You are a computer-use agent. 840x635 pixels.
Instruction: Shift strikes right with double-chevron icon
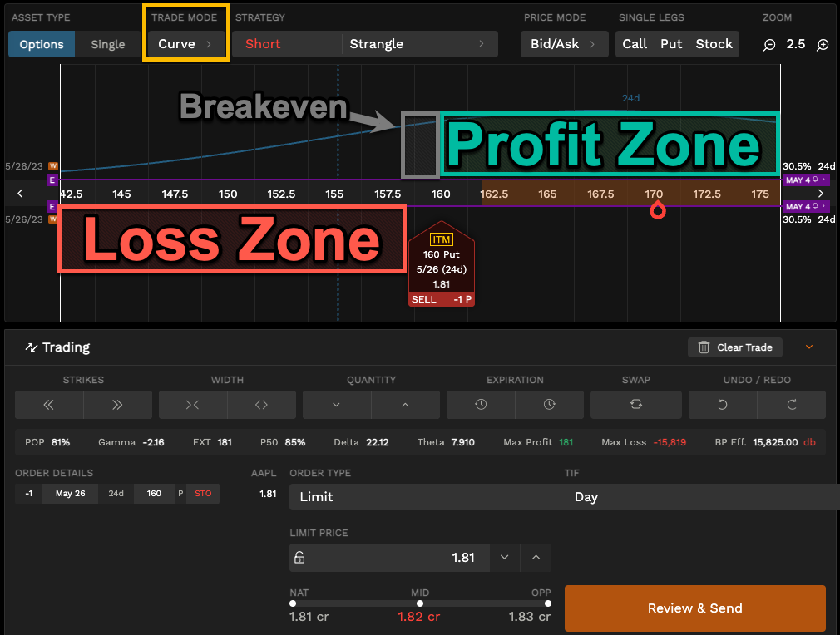coord(117,405)
